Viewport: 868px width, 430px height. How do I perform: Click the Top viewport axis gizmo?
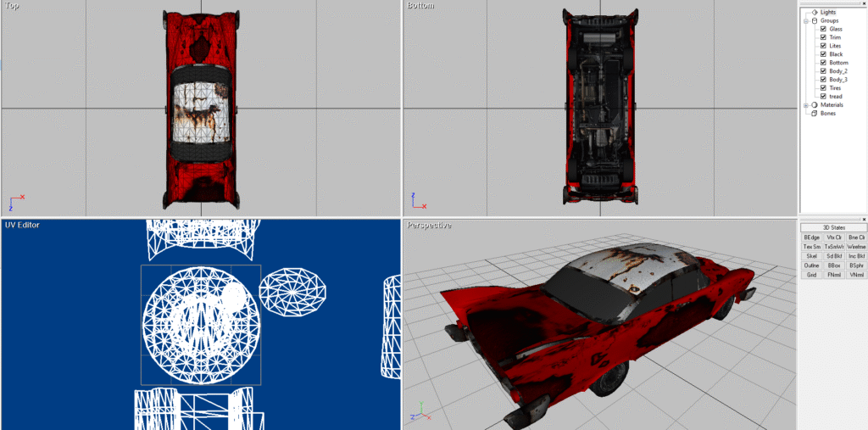click(x=15, y=202)
